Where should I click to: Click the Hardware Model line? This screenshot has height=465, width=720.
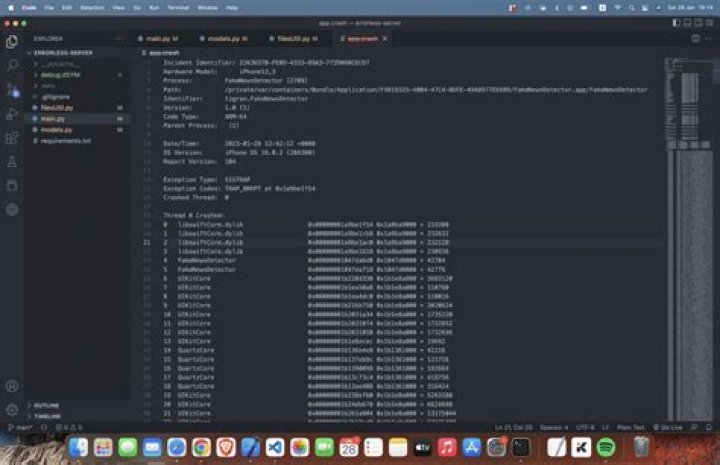[219, 72]
